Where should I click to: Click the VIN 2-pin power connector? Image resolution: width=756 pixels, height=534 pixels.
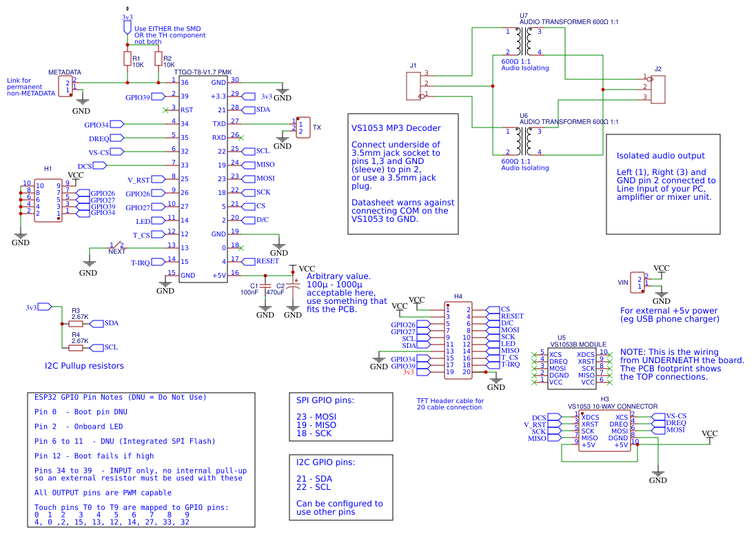(x=637, y=283)
